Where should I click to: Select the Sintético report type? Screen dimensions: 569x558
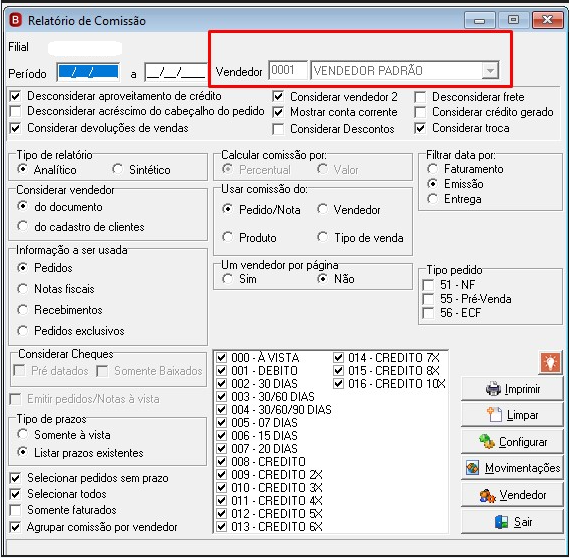pos(117,169)
